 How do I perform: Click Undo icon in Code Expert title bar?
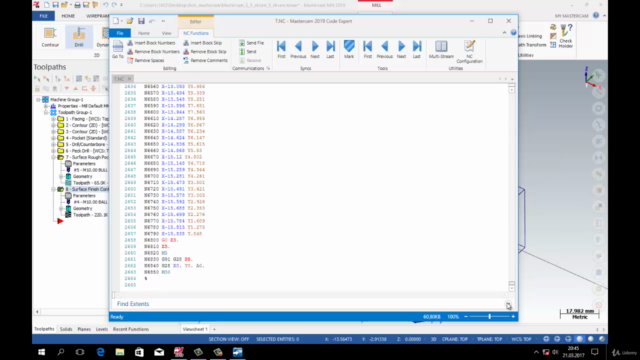point(152,21)
